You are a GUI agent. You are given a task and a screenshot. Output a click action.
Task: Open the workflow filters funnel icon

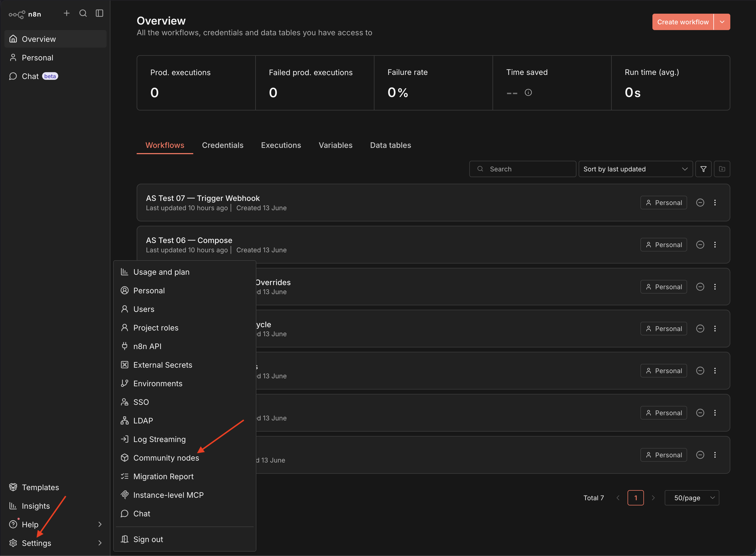click(x=703, y=169)
